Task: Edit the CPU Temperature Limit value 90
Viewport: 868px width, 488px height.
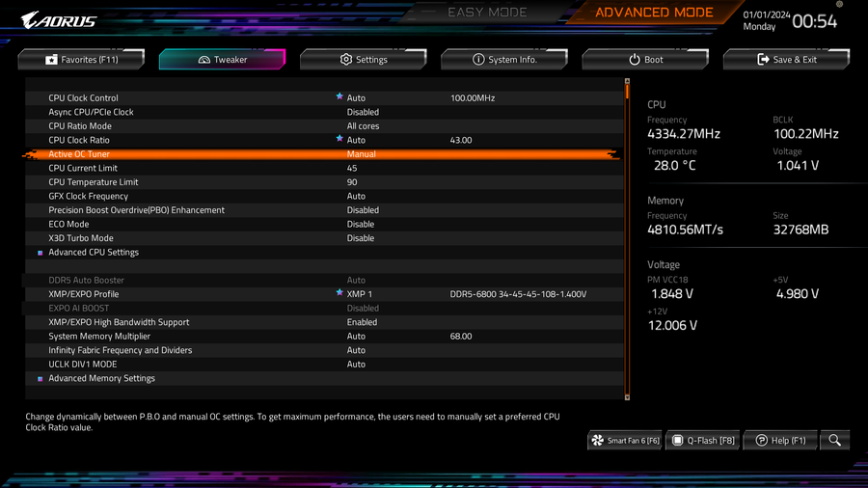Action: [352, 182]
